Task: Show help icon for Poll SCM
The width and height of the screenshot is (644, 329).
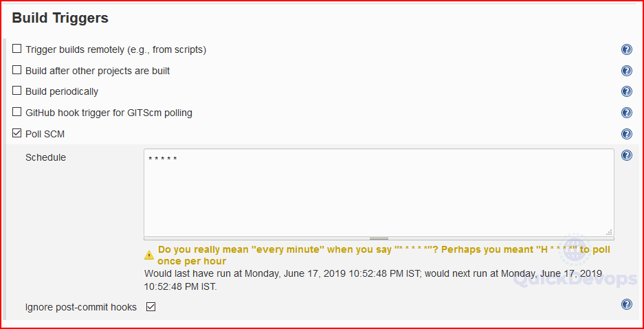Action: tap(626, 134)
